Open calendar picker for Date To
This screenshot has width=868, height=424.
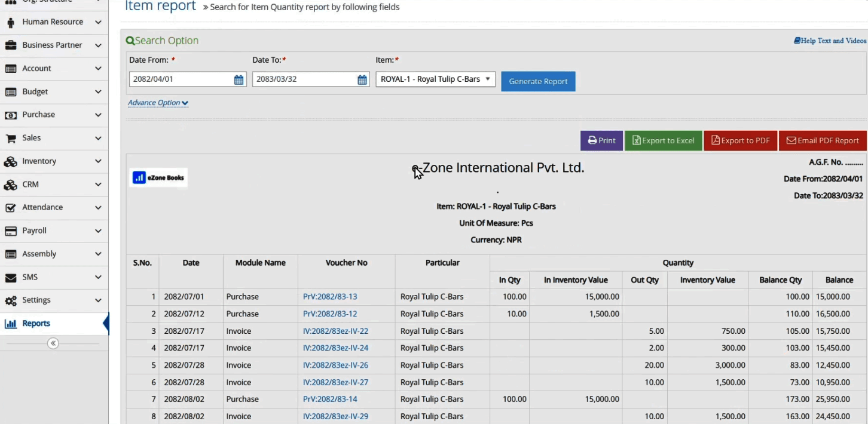(362, 79)
